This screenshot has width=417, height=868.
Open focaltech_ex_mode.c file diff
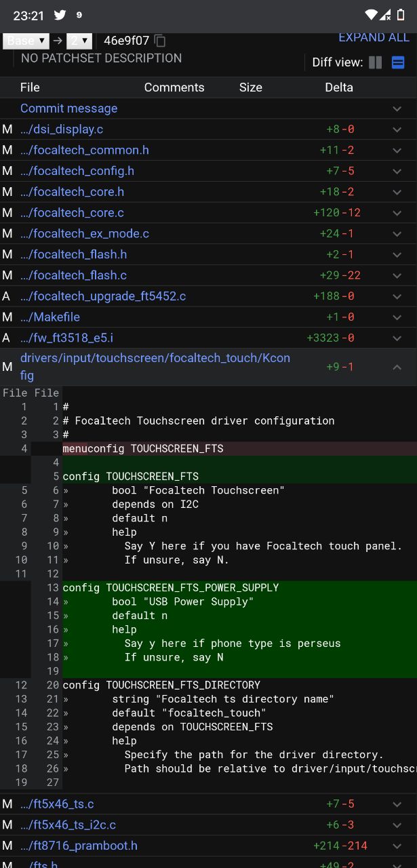point(85,234)
